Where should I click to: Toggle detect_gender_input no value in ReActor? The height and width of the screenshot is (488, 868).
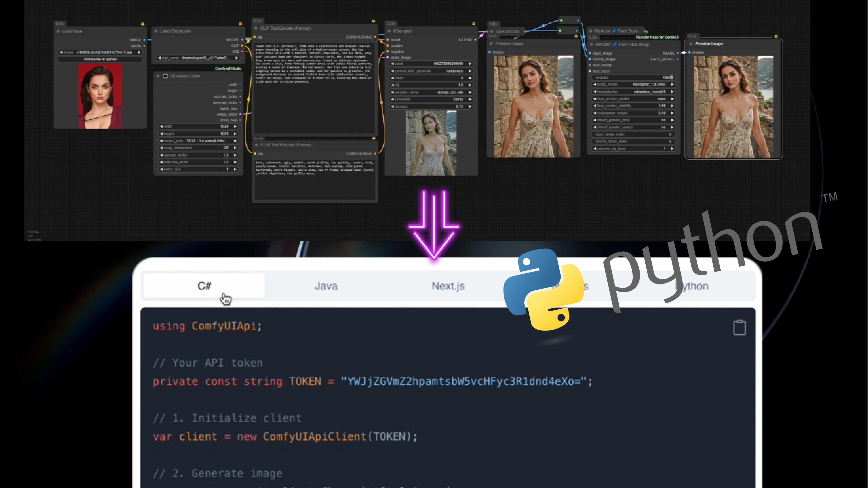click(633, 120)
